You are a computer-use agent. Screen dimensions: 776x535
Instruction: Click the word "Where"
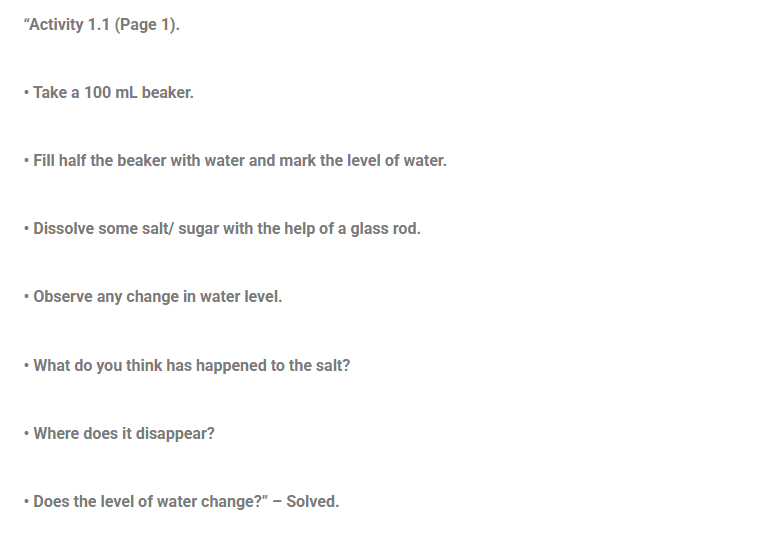coord(57,433)
